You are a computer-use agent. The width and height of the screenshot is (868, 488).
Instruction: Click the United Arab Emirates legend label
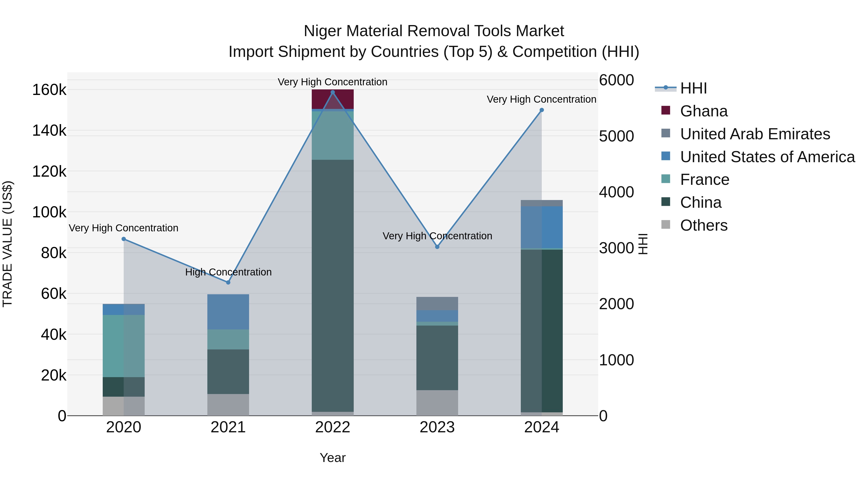(755, 134)
